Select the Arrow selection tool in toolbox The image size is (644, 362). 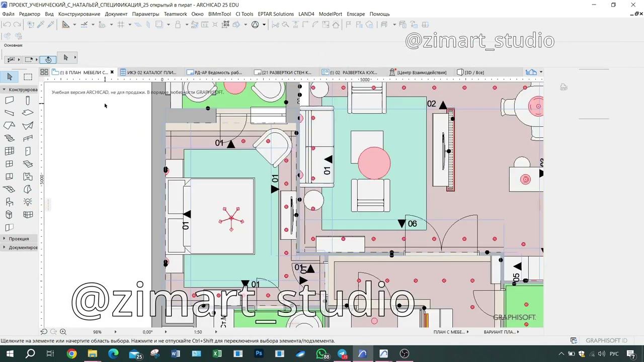click(10, 77)
